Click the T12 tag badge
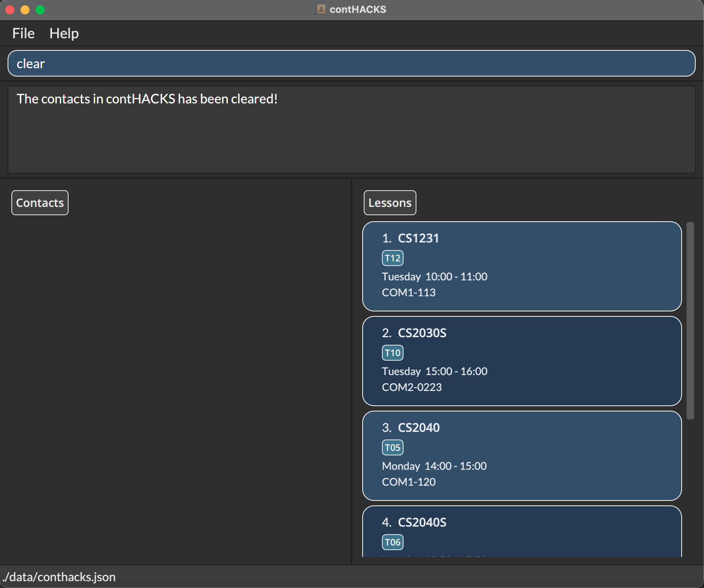 [x=392, y=258]
